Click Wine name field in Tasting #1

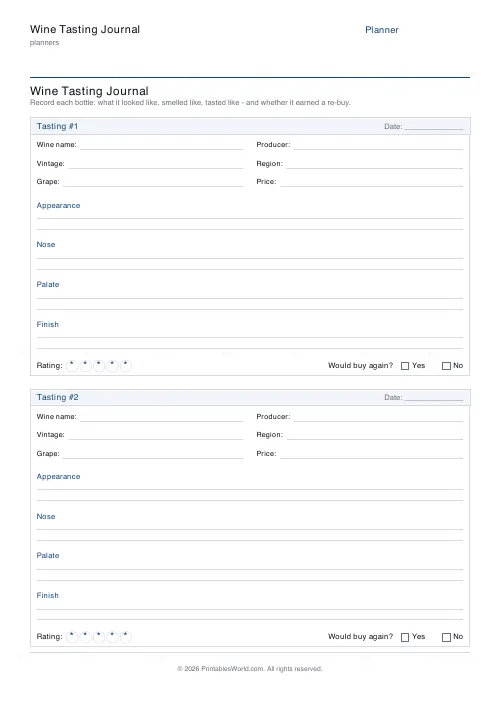coord(161,145)
